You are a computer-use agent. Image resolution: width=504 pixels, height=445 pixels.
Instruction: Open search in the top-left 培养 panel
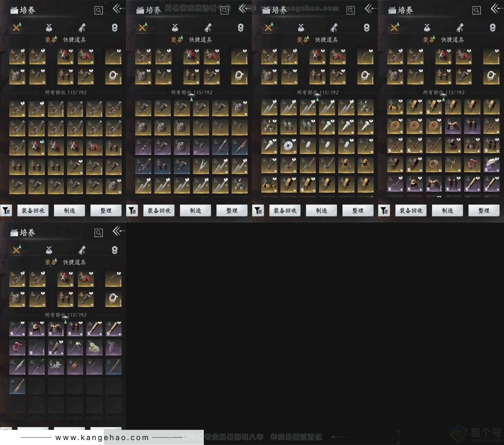(x=99, y=11)
